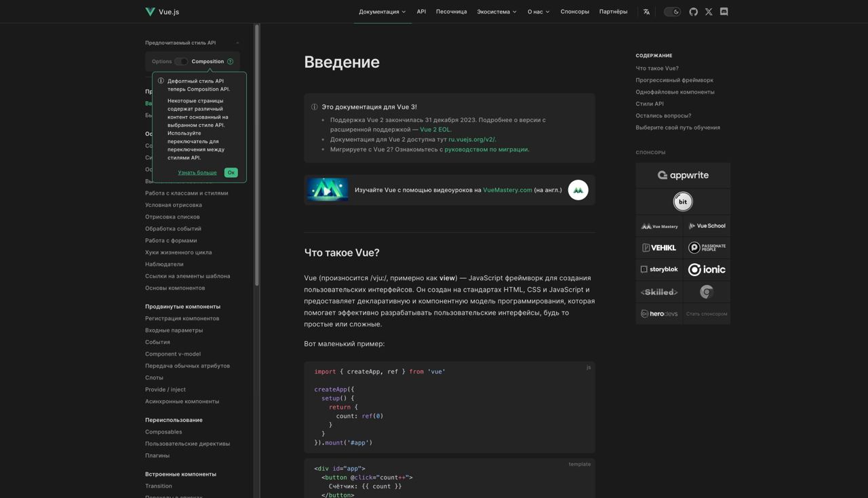868x498 pixels.
Task: Click the HeroDevs sponsor logo
Action: pos(659,313)
